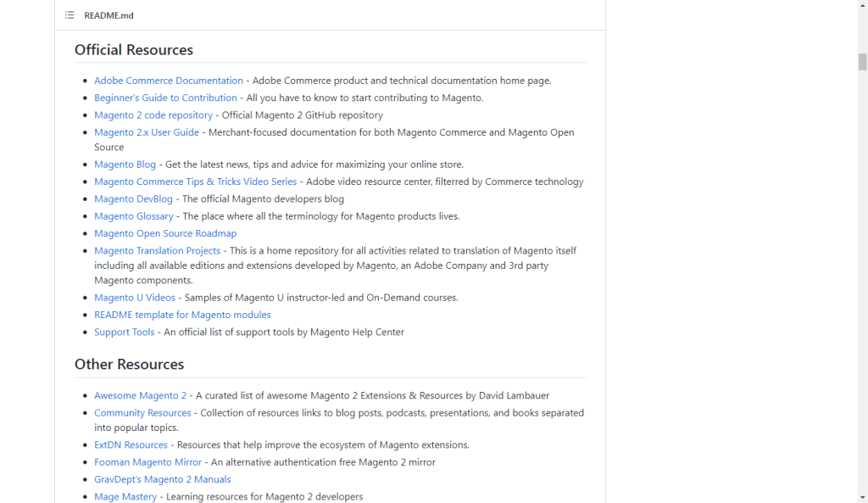Open the README table of contents icon
868x503 pixels.
tap(70, 15)
